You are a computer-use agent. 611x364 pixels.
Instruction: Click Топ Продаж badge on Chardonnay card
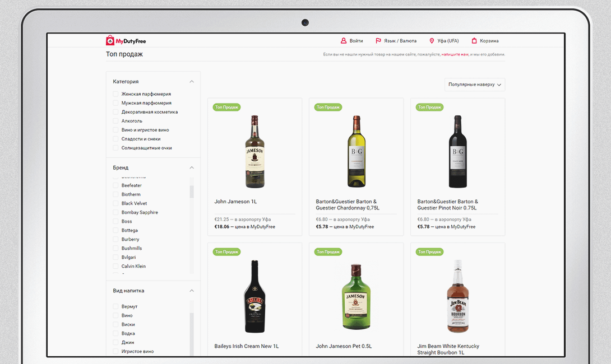point(328,107)
